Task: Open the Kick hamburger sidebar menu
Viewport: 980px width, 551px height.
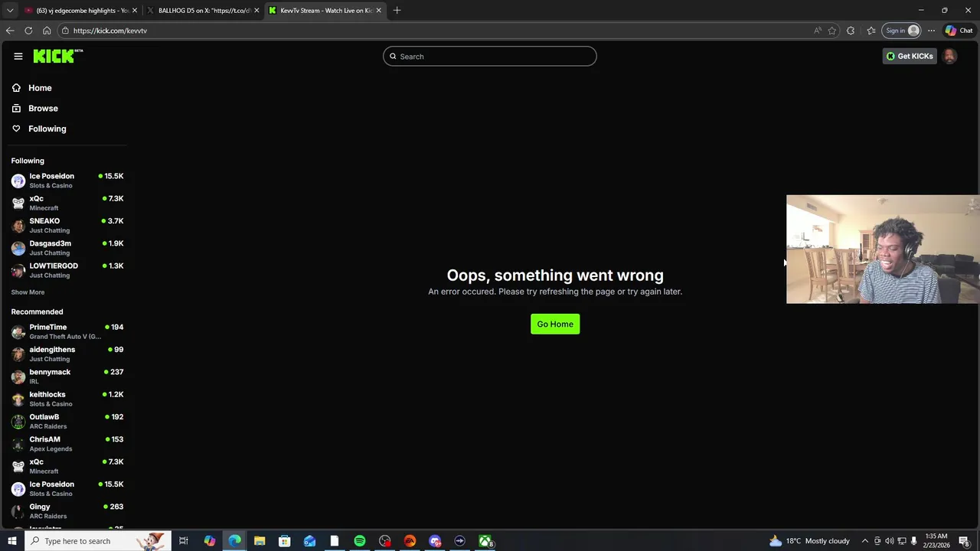Action: pos(18,56)
